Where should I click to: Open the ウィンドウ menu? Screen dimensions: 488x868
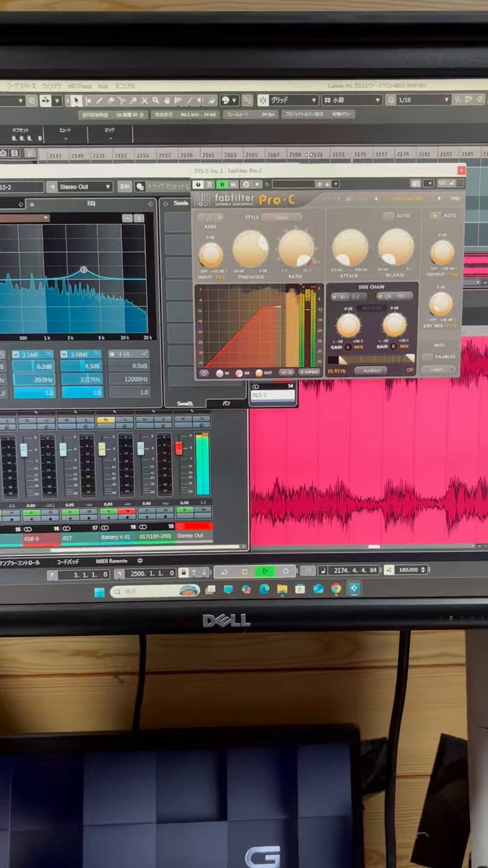click(51, 85)
